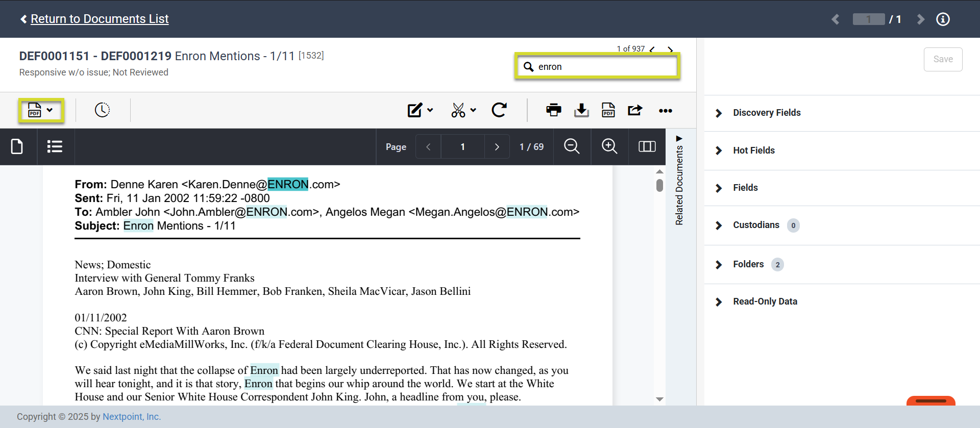Jump to previous search hit
980x428 pixels.
[x=652, y=49]
